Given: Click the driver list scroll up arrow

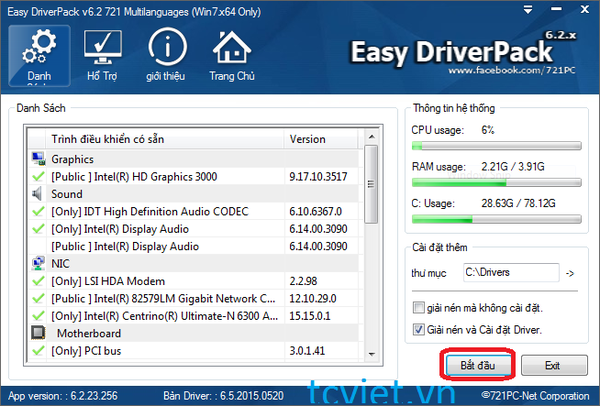Looking at the screenshot, I should click(x=371, y=137).
